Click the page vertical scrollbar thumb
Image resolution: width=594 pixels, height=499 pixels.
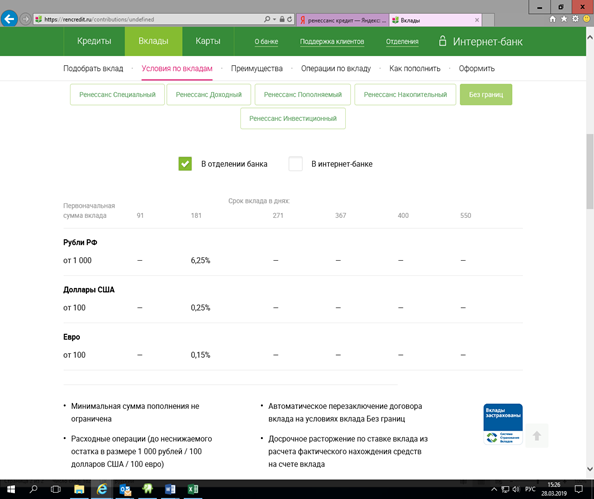(x=590, y=171)
